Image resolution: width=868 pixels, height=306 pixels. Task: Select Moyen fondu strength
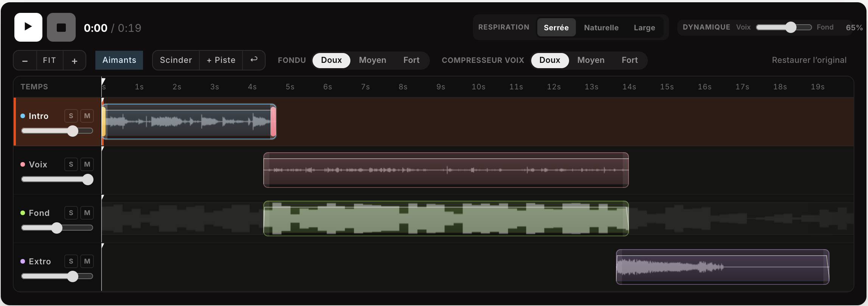[x=372, y=60]
